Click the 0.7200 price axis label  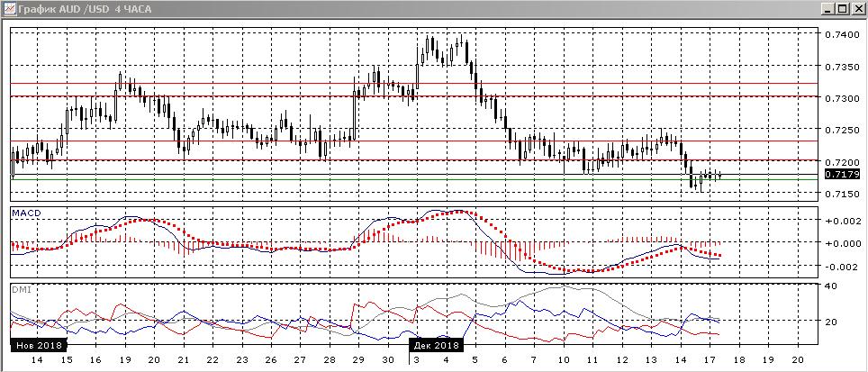pos(842,161)
